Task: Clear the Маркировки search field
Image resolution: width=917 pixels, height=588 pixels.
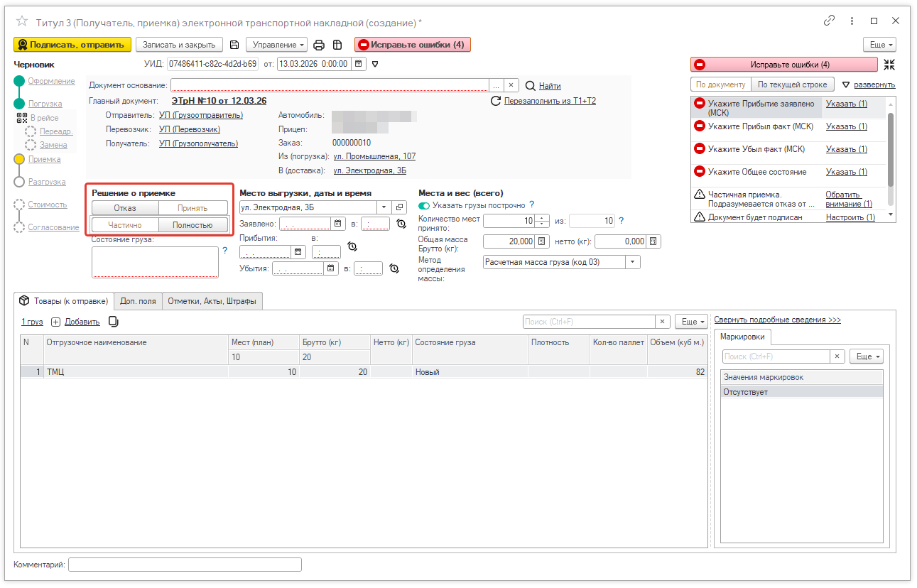Action: (x=838, y=356)
